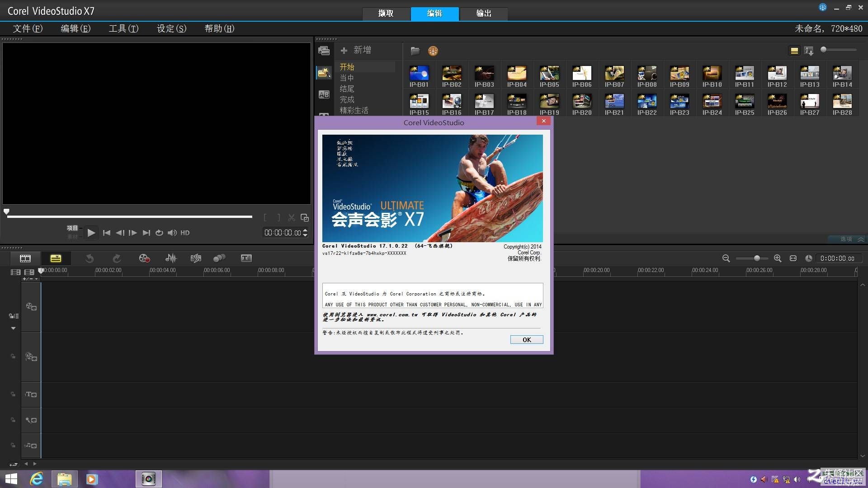Toggle the HD preview mode
Screen dimensions: 868x488
tap(185, 233)
